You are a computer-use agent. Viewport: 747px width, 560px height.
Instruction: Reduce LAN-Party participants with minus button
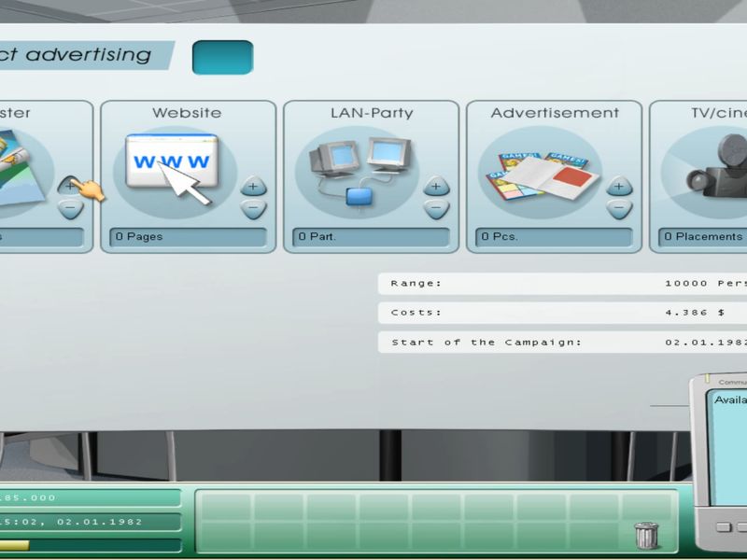[436, 208]
